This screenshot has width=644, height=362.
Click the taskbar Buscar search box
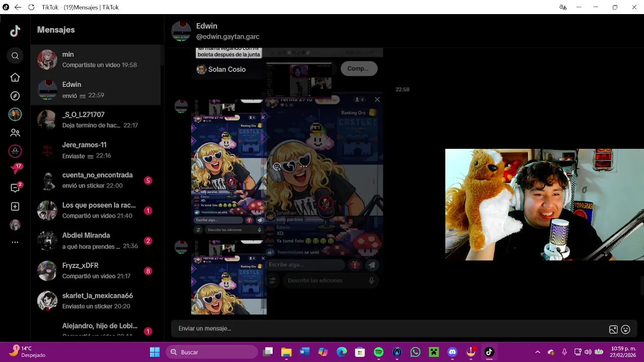click(x=213, y=352)
